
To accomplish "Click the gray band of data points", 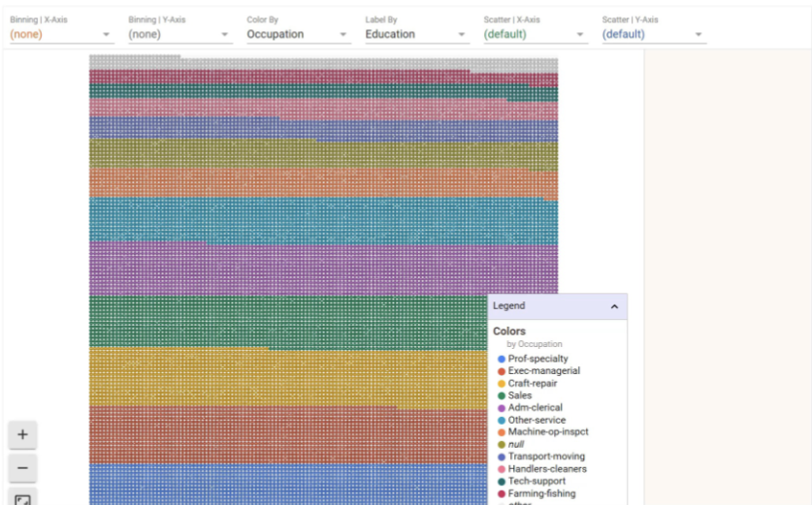I will click(x=324, y=64).
